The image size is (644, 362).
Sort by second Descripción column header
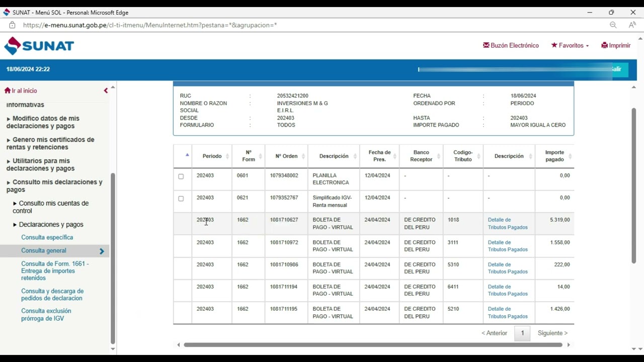point(509,156)
